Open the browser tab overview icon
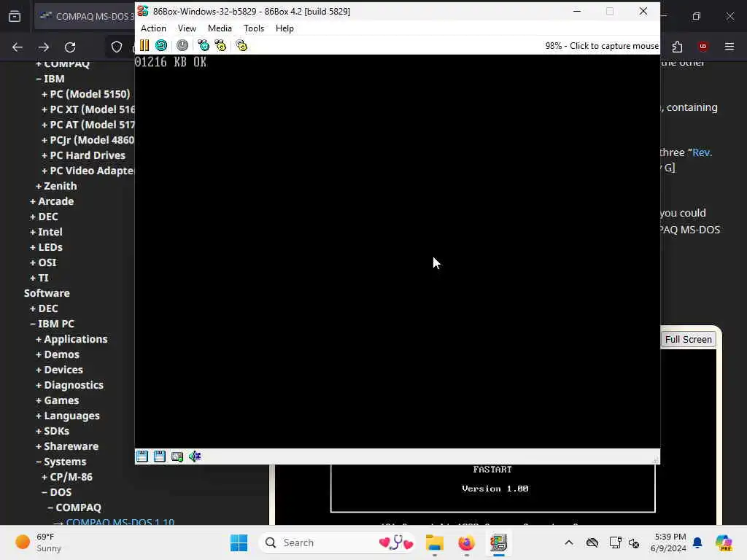Image resolution: width=747 pixels, height=560 pixels. 15,16
